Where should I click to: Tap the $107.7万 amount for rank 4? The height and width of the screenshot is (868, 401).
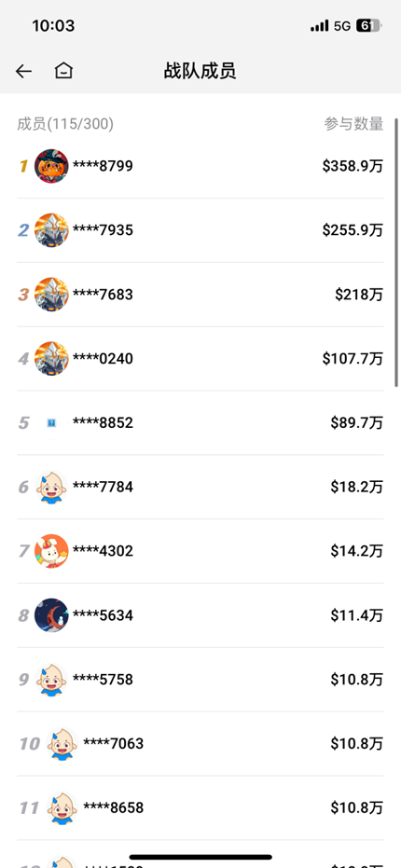click(x=353, y=358)
